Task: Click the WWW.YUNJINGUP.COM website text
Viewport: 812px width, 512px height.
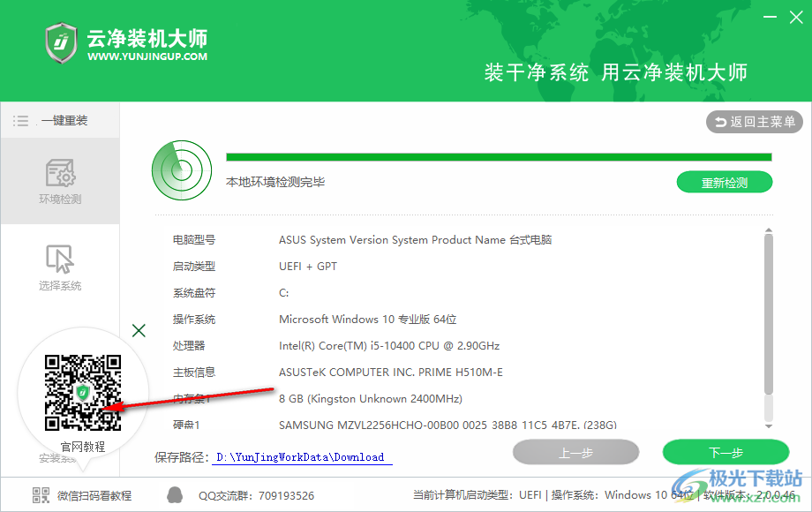Action: (x=147, y=56)
